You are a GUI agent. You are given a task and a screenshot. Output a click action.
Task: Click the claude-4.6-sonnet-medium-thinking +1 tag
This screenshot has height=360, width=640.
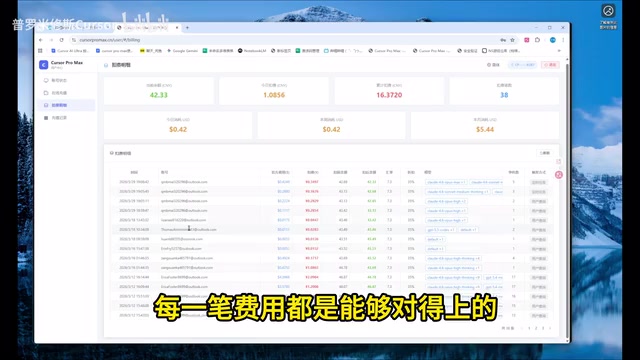coord(458,191)
